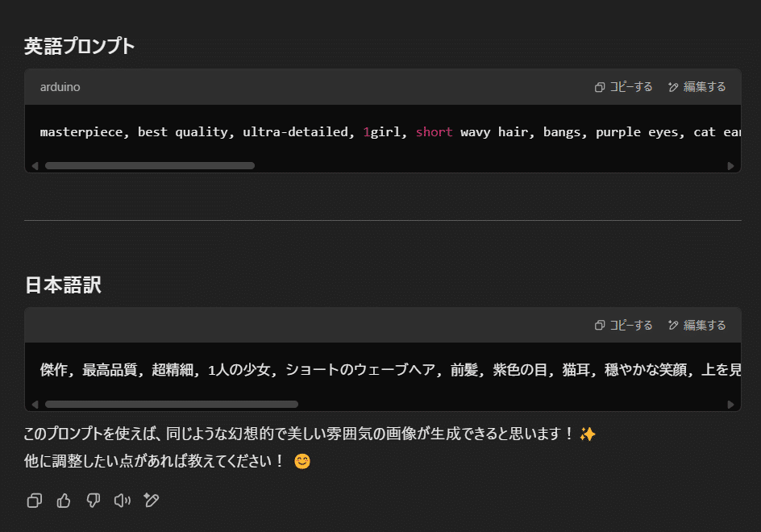The image size is (761, 532).
Task: Click the horizontal scrollbar under the Japanese translation
Action: coord(173,404)
